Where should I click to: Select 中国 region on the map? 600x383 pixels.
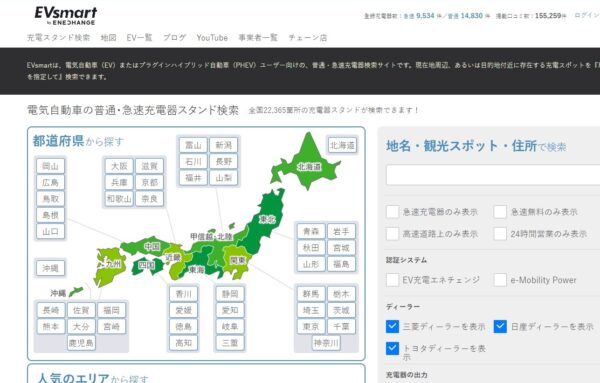tap(152, 246)
